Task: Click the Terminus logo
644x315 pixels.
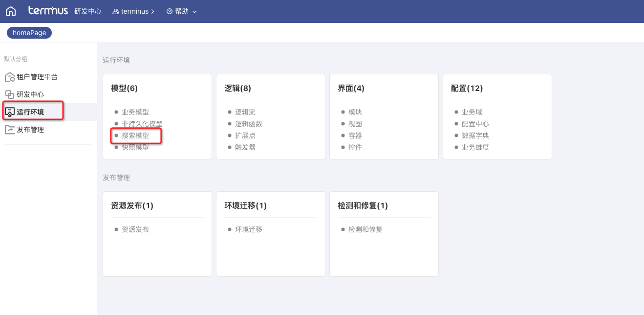Action: tap(48, 11)
